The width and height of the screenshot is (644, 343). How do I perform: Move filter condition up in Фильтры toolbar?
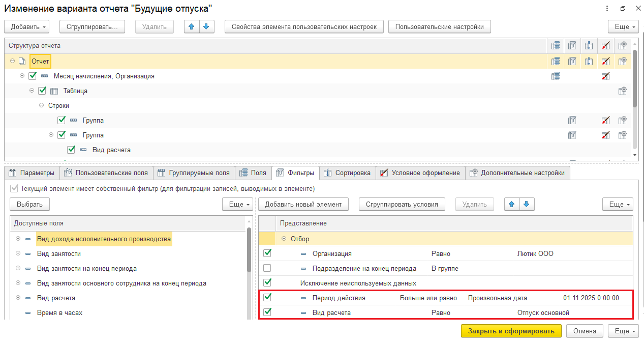pyautogui.click(x=511, y=204)
